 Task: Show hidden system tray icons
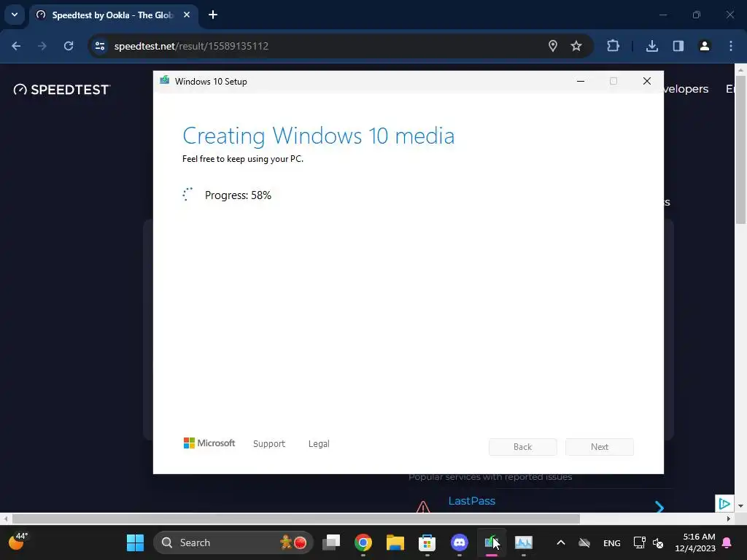pyautogui.click(x=561, y=542)
